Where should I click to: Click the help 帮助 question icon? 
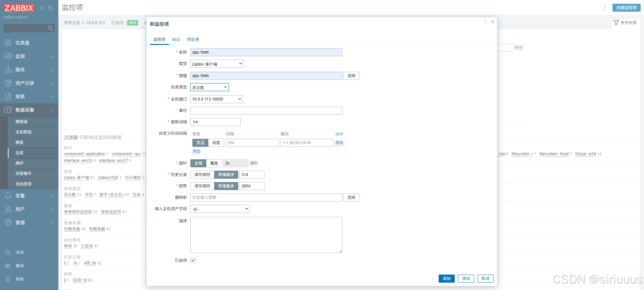click(8, 279)
